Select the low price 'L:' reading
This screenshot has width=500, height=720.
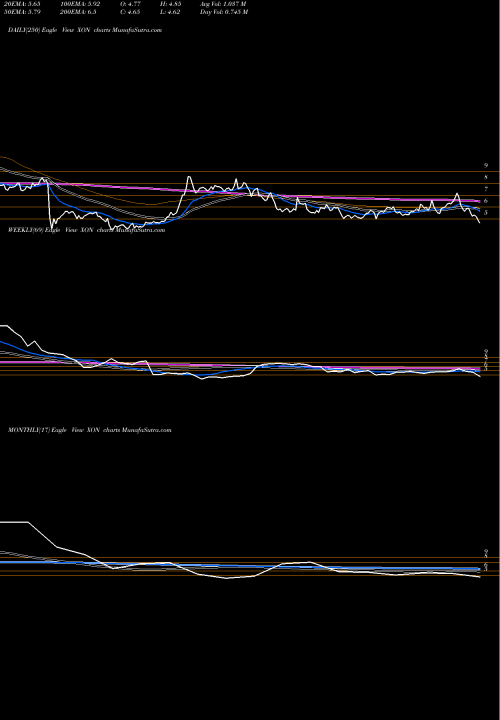pyautogui.click(x=170, y=12)
